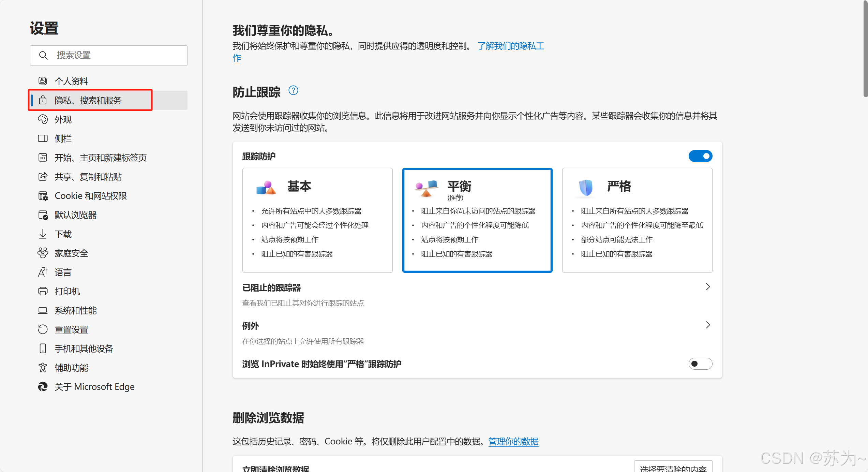Select the 严格 tracking prevention card
The width and height of the screenshot is (868, 472).
click(637, 220)
